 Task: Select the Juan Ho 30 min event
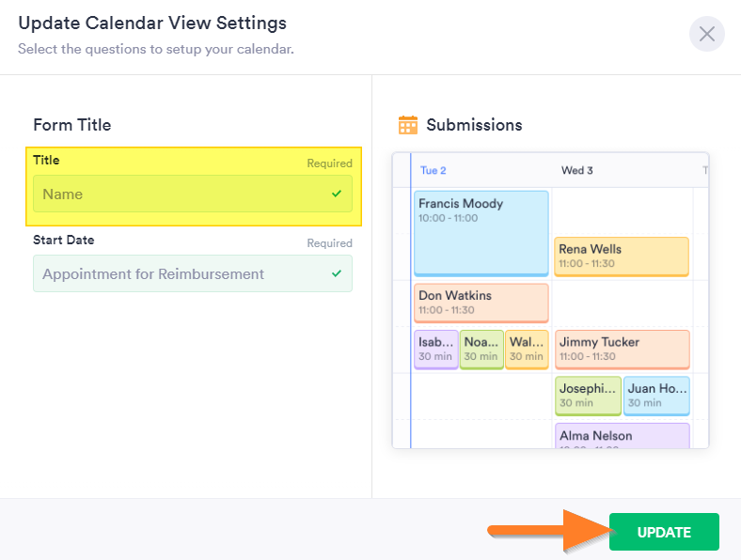(x=657, y=396)
